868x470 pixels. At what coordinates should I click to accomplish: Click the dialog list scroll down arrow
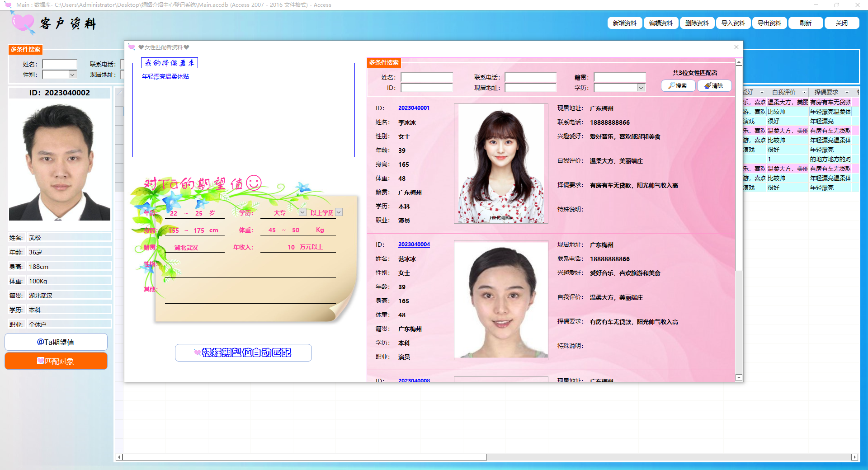pos(739,378)
